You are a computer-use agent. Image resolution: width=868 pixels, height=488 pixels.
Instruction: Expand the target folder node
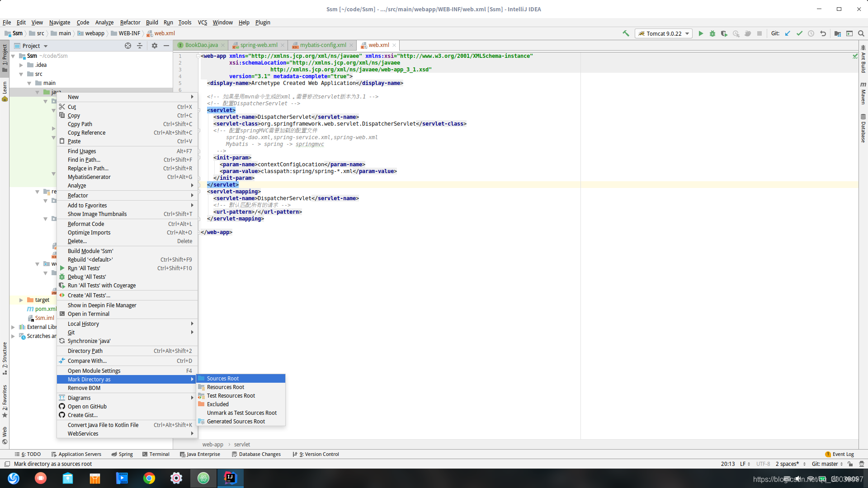click(21, 300)
